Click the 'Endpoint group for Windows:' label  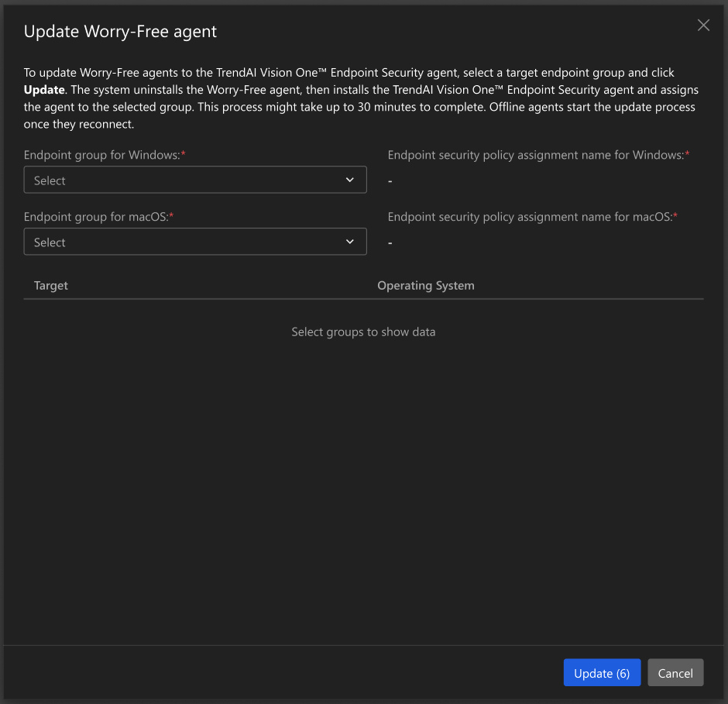[105, 155]
